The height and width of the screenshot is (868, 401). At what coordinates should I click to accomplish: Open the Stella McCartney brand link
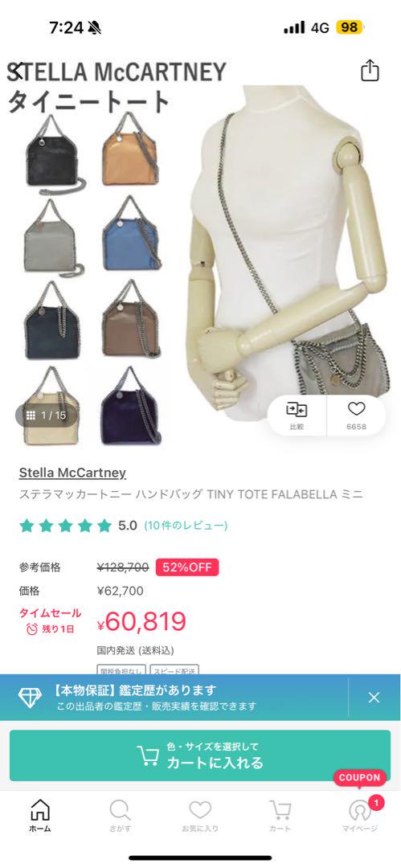72,473
